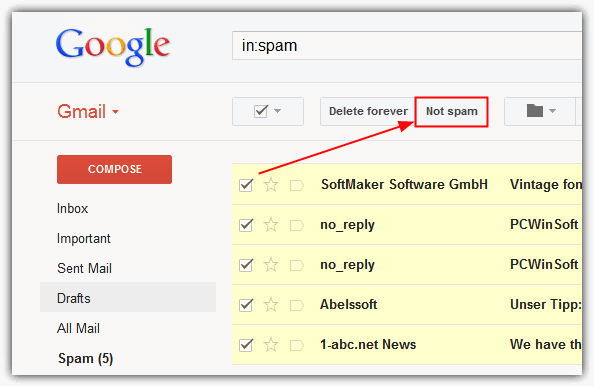Screen dimensions: 594x386
Task: Click the Not spam button
Action: click(452, 111)
